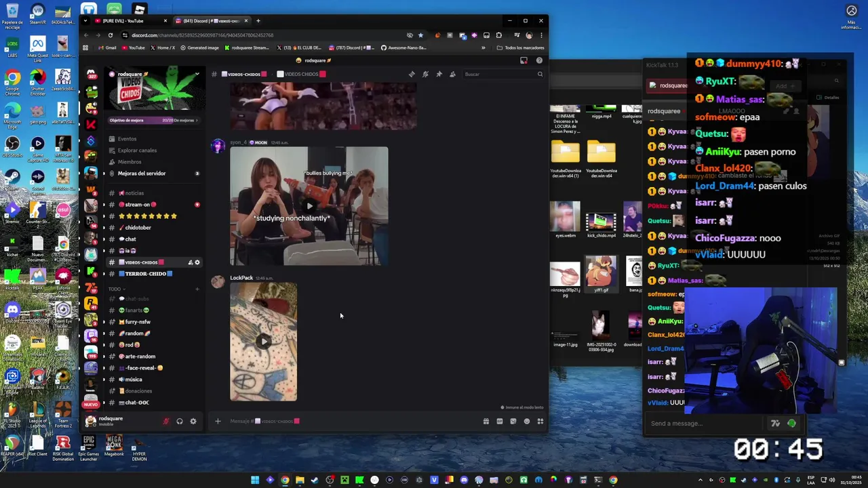Open Eventos in the server sidebar
This screenshot has height=488, width=868.
pos(127,139)
